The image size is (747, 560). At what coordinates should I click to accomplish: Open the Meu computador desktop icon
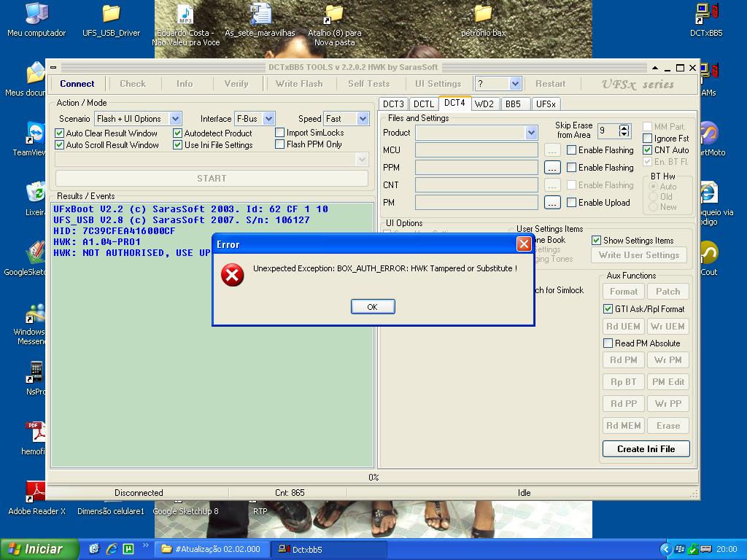click(36, 13)
